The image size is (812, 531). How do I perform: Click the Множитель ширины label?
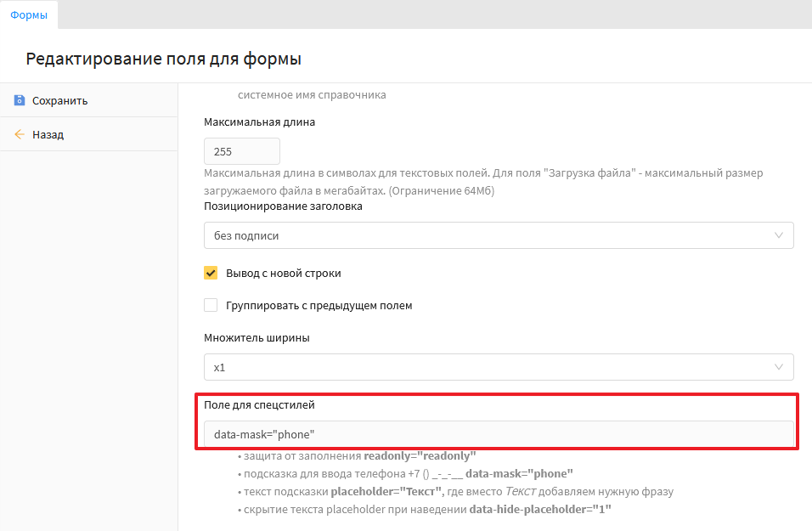[x=257, y=337]
